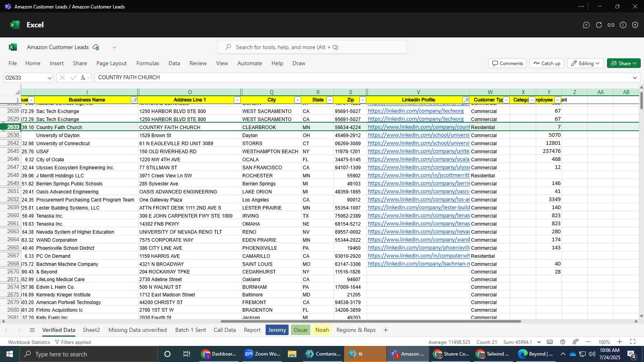Open the Automate ribbon tab

[x=250, y=63]
